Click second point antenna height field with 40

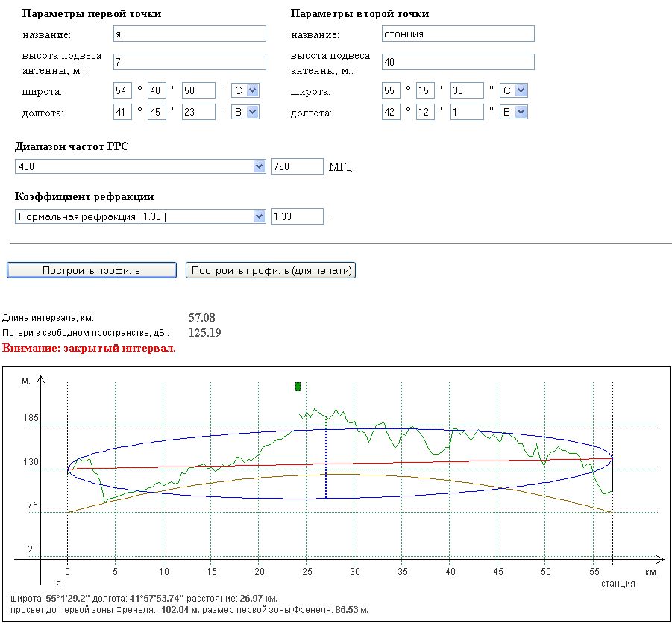pyautogui.click(x=458, y=62)
